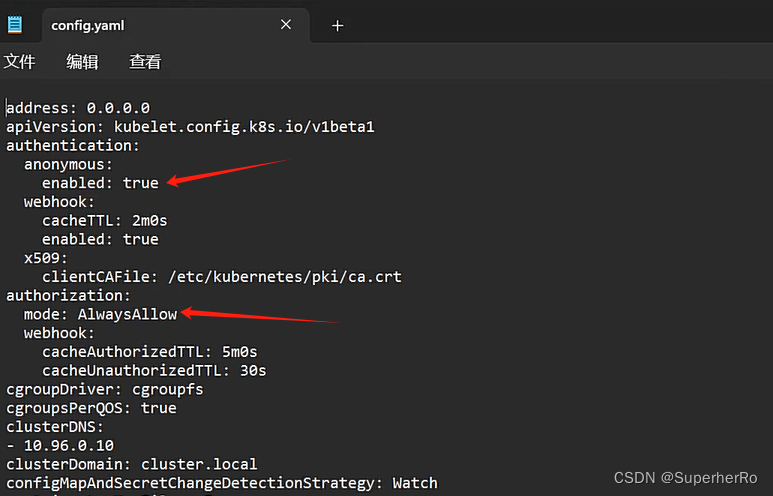
Task: Close the config.yaml tab
Action: click(286, 25)
